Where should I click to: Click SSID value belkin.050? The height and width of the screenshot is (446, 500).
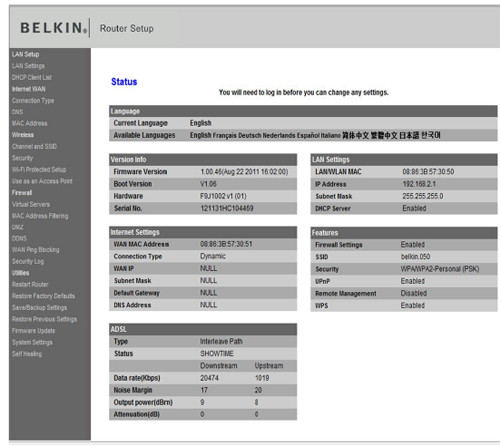(415, 257)
